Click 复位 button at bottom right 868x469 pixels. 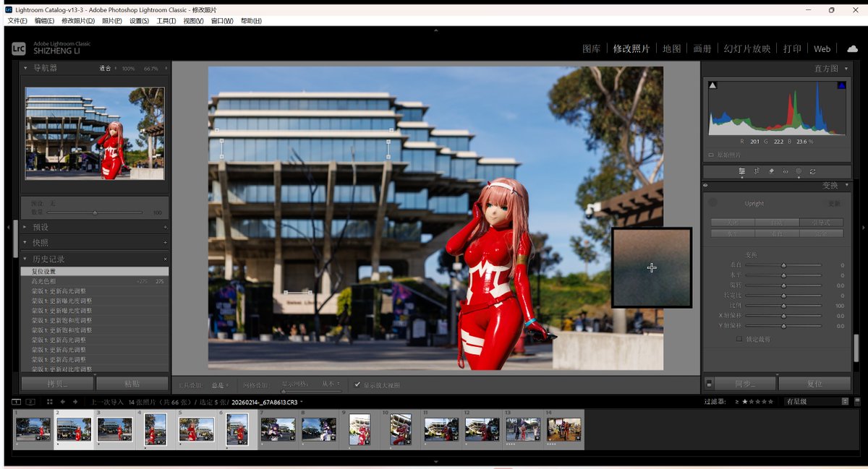(814, 384)
